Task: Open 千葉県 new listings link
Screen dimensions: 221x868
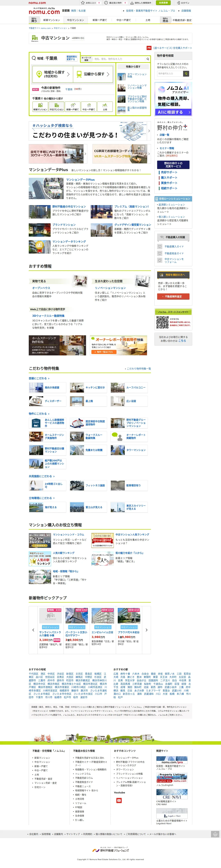Action: (69, 89)
